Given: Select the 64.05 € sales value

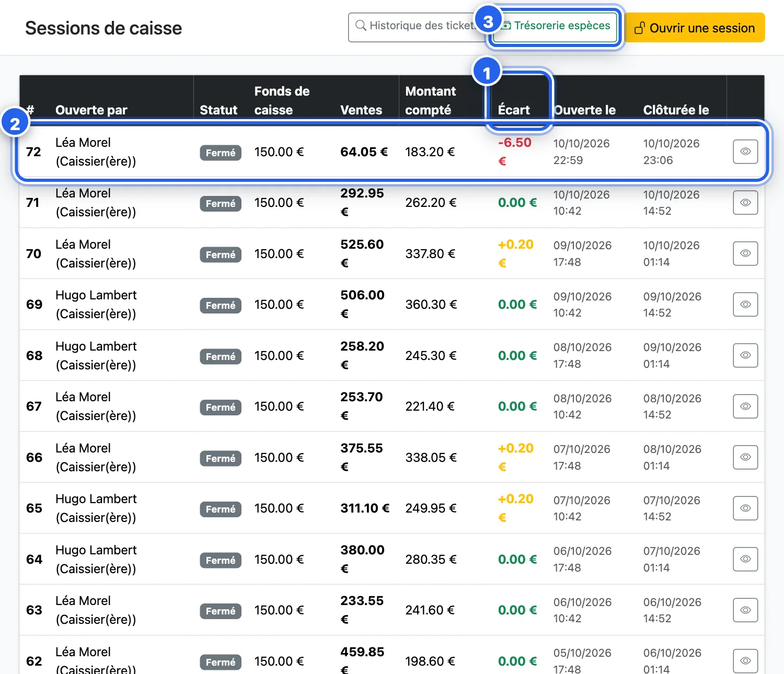Looking at the screenshot, I should 364,152.
